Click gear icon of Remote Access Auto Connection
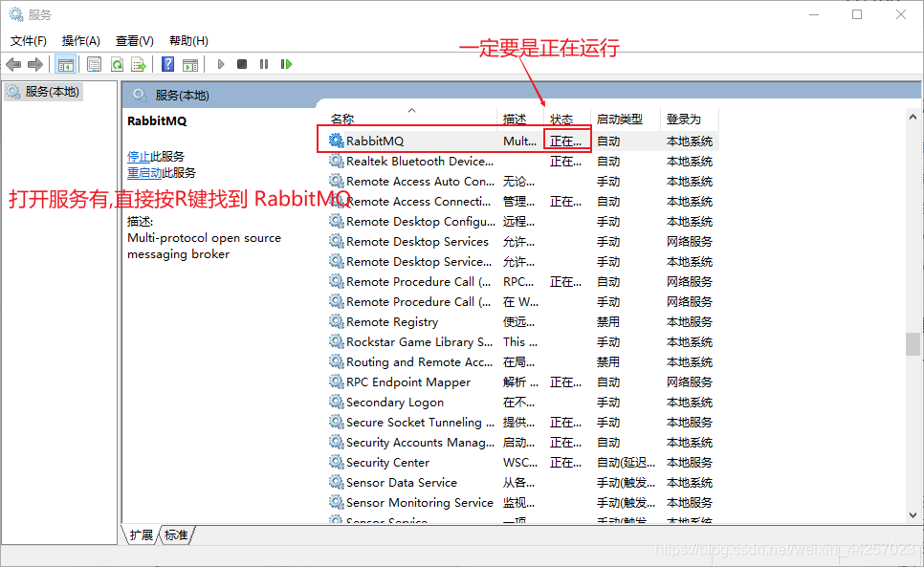This screenshot has height=567, width=924. click(x=336, y=180)
